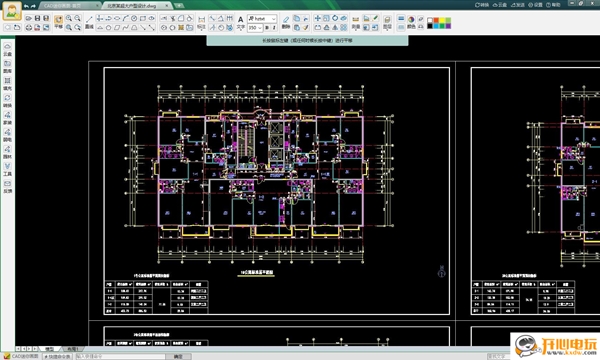The image size is (600, 360).
Task: Pick the yellow color swatch
Action: tap(442, 20)
